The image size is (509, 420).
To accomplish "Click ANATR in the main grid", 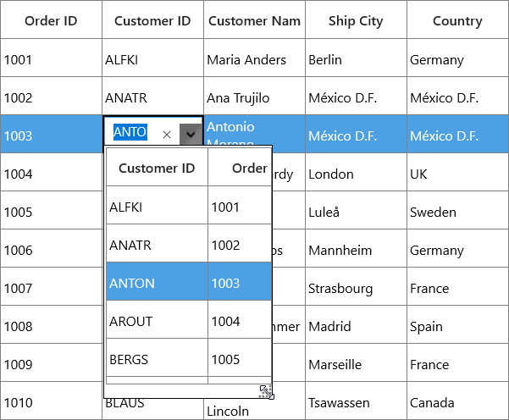I will coord(153,97).
